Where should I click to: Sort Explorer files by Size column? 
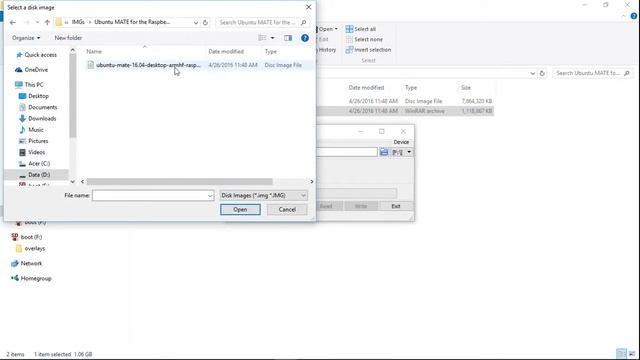(x=466, y=88)
